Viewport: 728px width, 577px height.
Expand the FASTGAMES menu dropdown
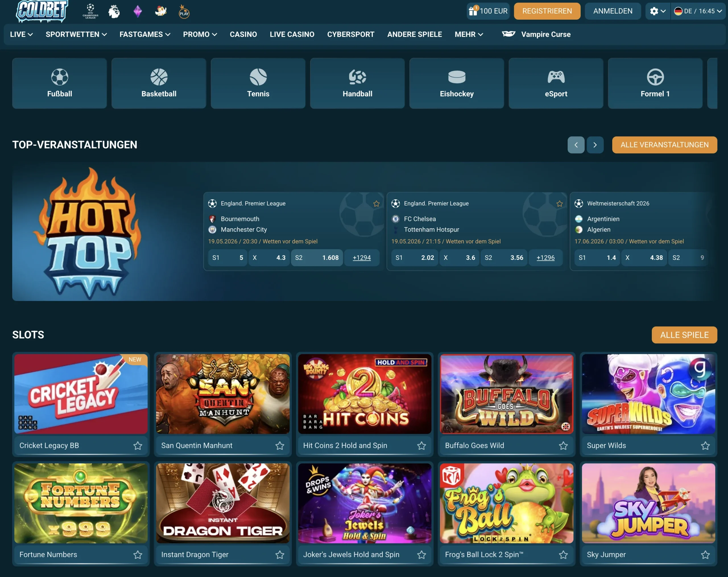(145, 34)
